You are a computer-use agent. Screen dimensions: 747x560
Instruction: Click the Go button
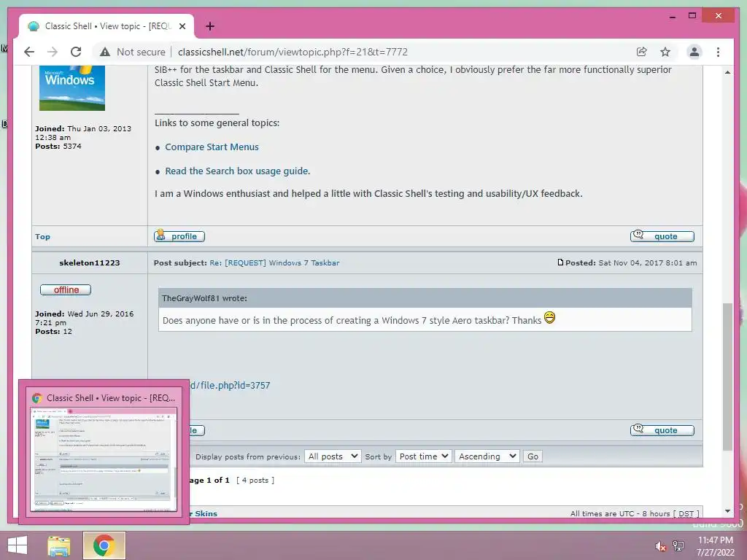pyautogui.click(x=533, y=456)
